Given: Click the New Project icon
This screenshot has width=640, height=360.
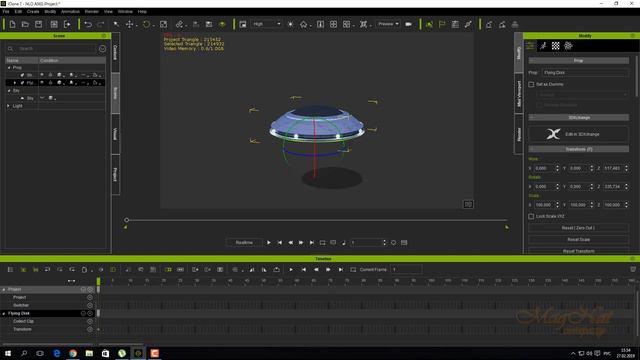Looking at the screenshot, I should pos(12,24).
